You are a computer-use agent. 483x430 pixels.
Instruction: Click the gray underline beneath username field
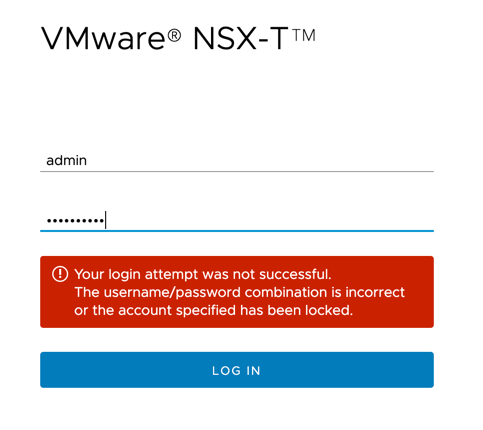tap(237, 171)
